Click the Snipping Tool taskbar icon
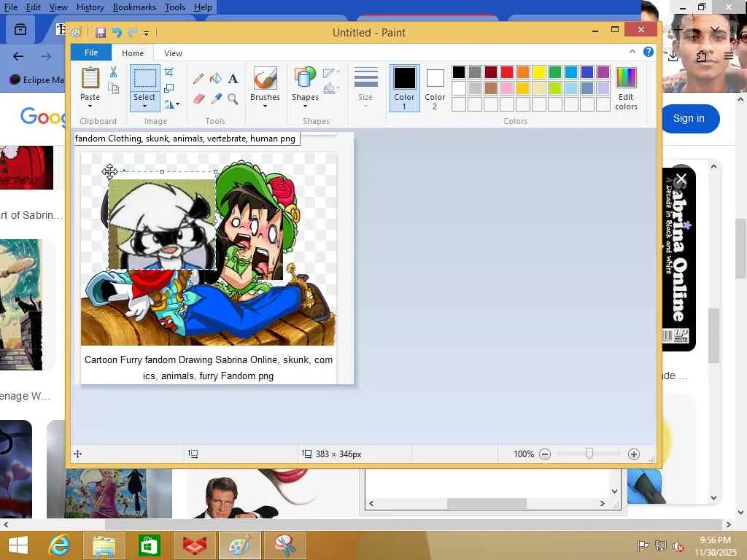747x560 pixels. coord(285,545)
